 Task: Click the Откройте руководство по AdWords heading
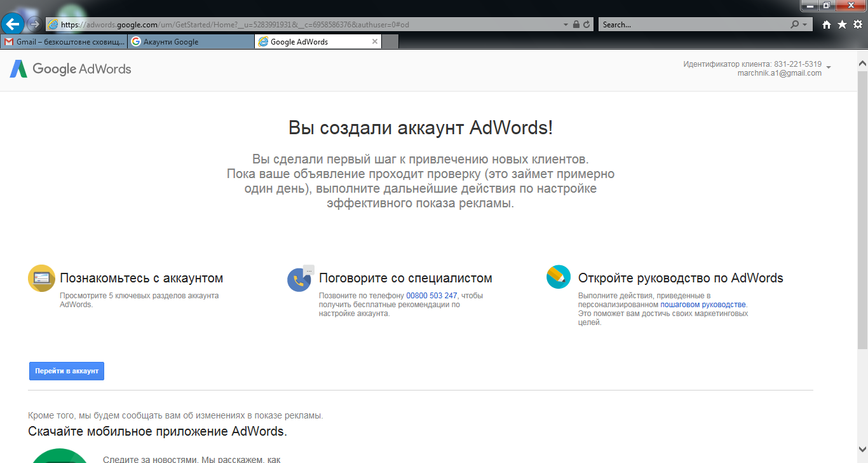681,278
